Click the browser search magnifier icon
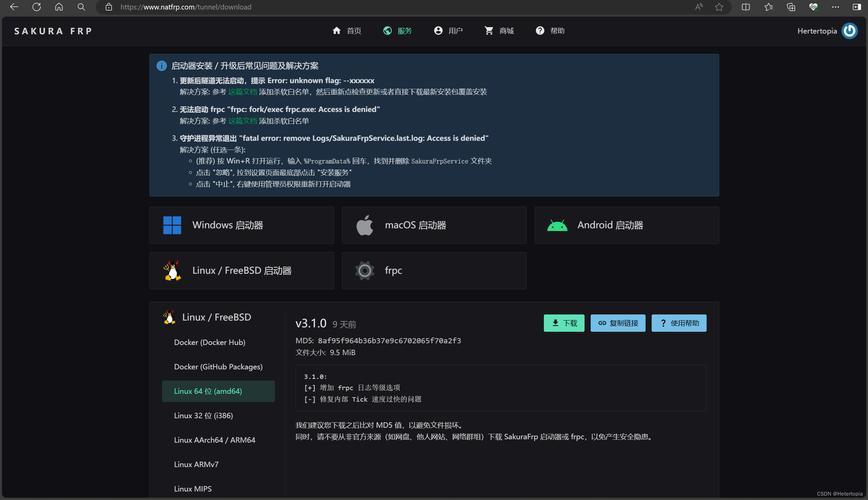This screenshot has width=868, height=500. [81, 7]
